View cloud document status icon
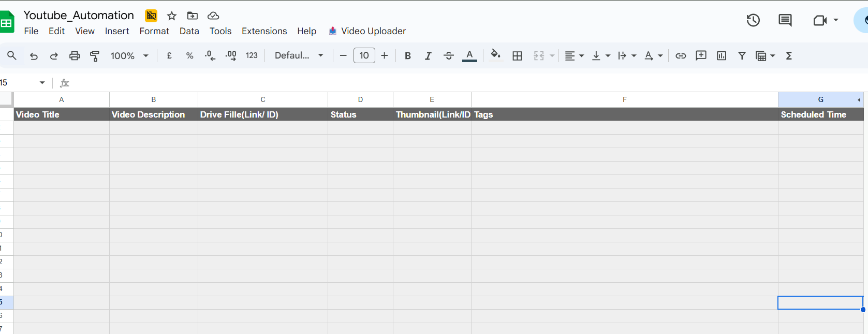The width and height of the screenshot is (868, 334). tap(213, 16)
